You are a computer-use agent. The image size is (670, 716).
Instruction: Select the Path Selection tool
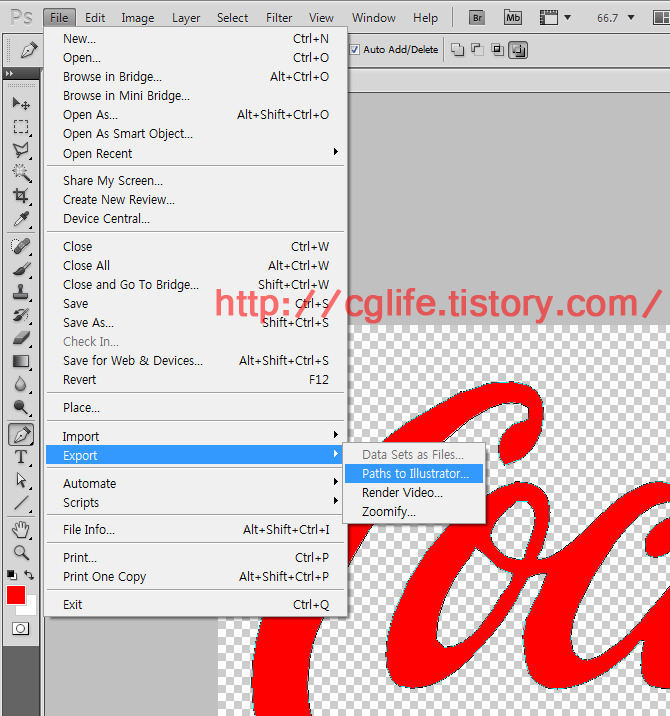(x=21, y=480)
